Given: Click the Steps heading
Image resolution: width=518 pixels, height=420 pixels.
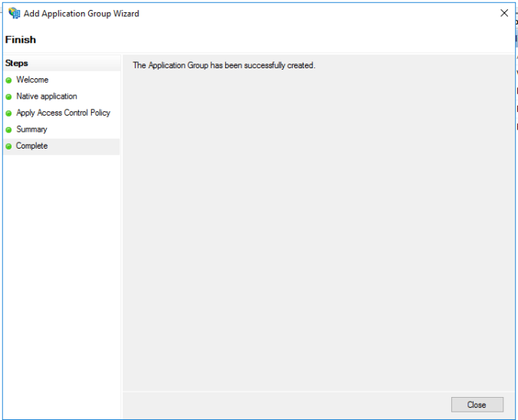Looking at the screenshot, I should click(17, 63).
